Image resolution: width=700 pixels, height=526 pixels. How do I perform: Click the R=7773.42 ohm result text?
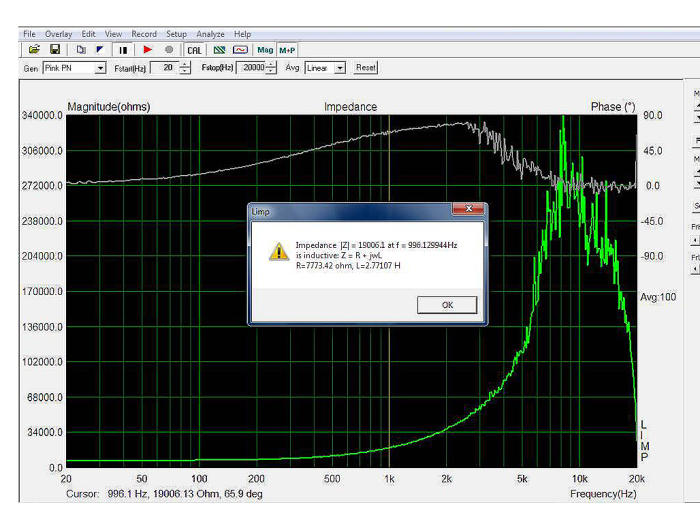tap(324, 266)
